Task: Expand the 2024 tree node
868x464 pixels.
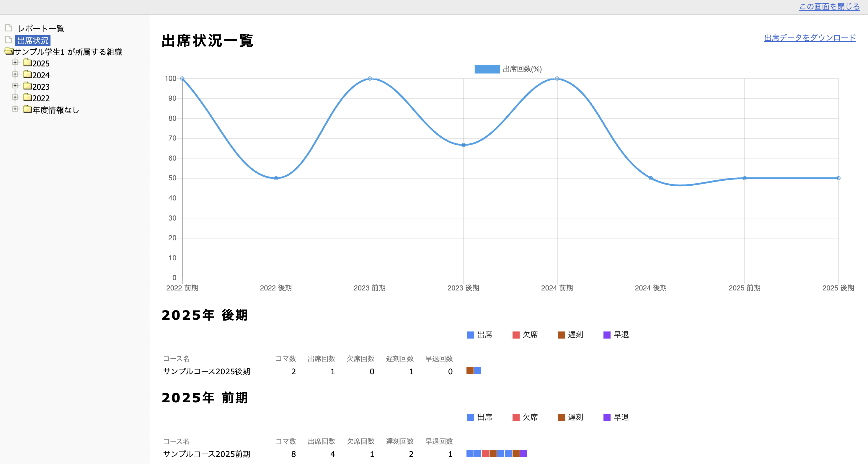Action: pos(15,74)
